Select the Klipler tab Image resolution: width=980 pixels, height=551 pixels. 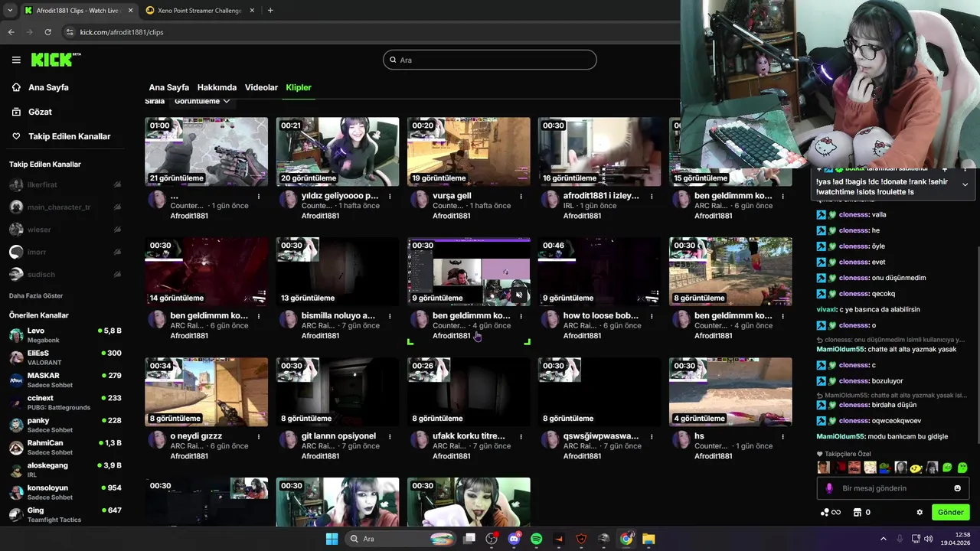tap(299, 87)
